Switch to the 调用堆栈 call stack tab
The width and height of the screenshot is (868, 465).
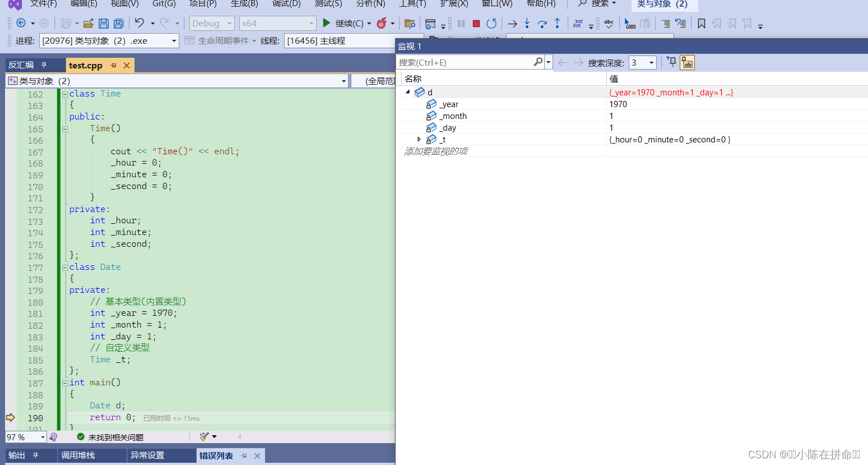click(78, 455)
